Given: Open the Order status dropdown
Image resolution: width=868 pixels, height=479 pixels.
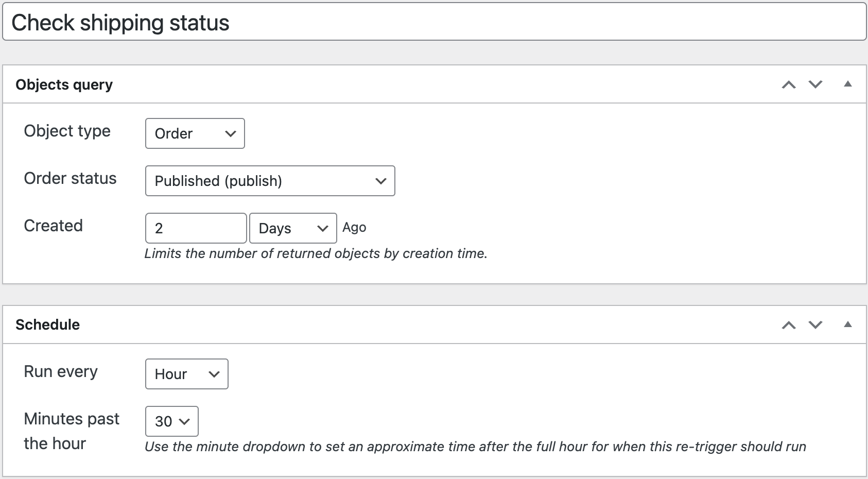Looking at the screenshot, I should click(270, 181).
